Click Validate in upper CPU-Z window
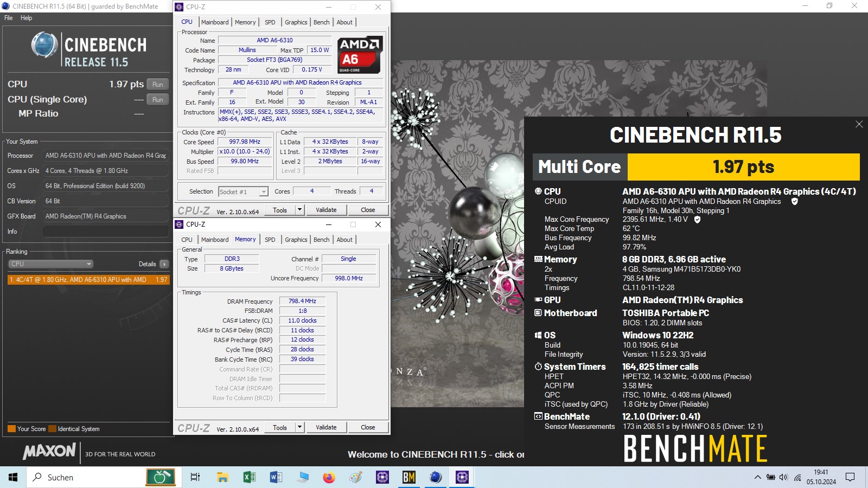 click(326, 210)
